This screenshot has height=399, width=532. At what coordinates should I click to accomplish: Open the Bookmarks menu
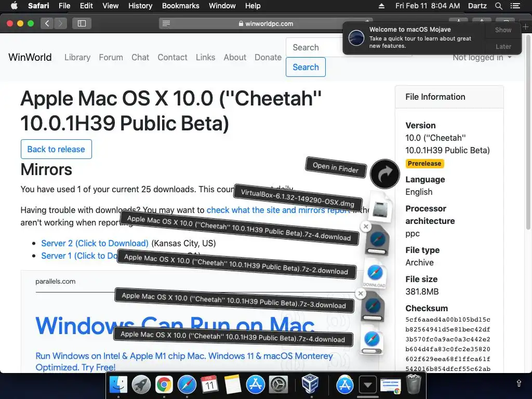180,6
